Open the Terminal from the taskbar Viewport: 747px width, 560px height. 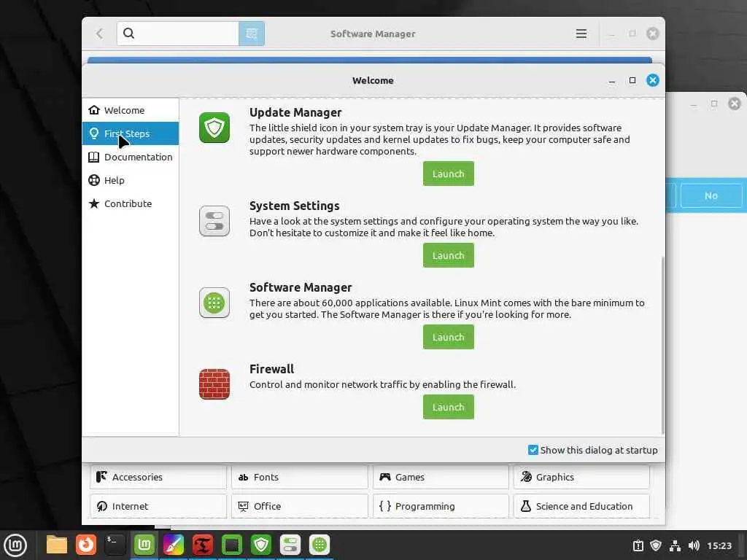coord(115,545)
